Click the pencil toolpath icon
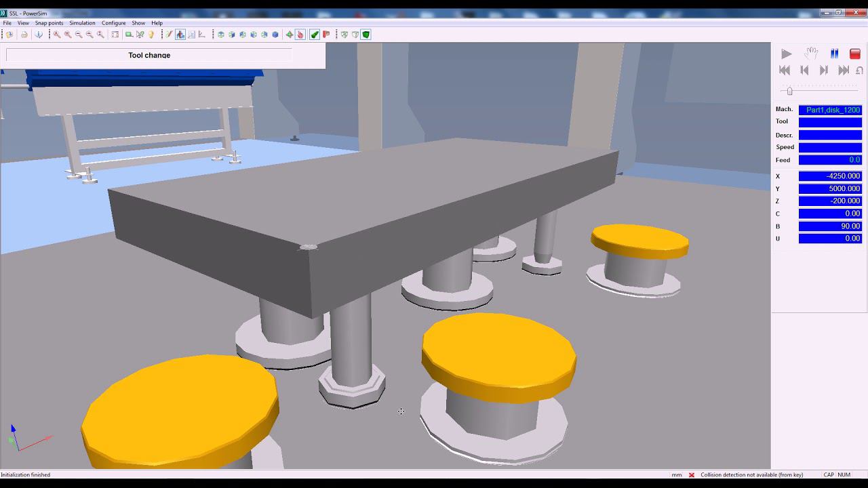 click(x=169, y=35)
